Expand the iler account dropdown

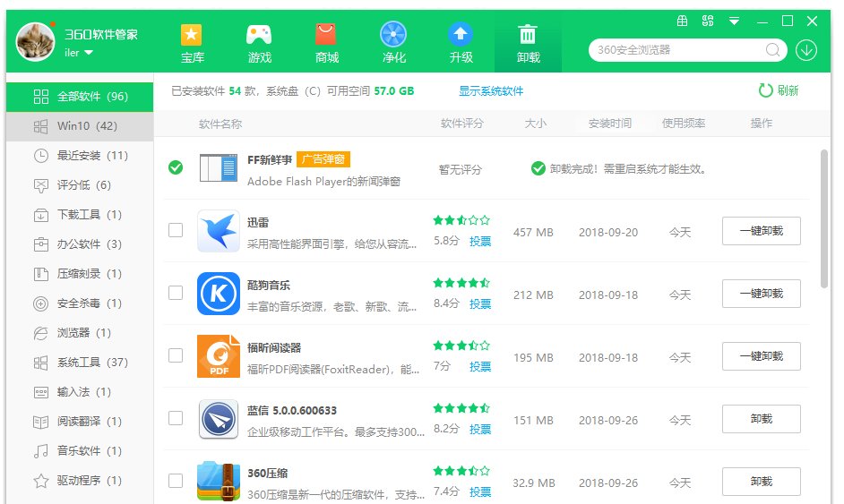point(79,53)
